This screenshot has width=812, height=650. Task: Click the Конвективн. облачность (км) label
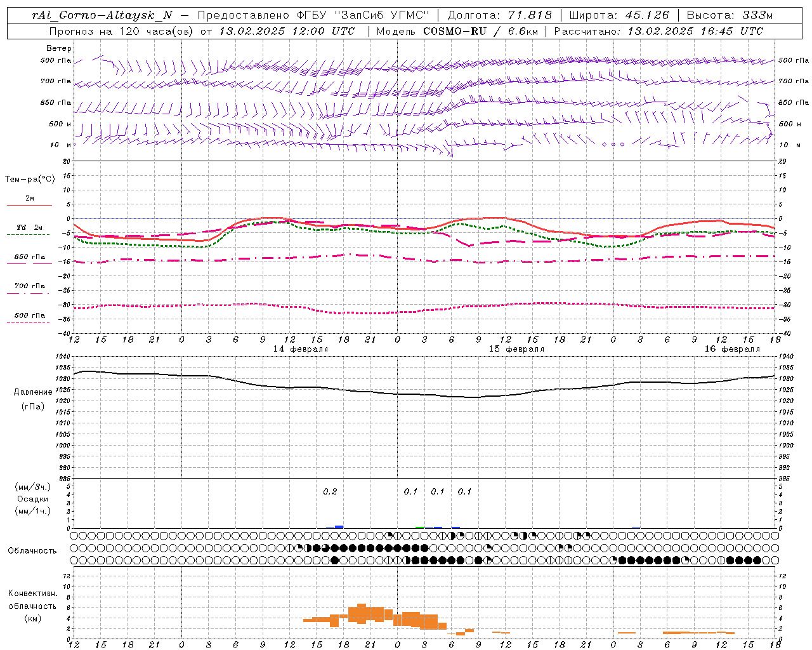tap(32, 606)
